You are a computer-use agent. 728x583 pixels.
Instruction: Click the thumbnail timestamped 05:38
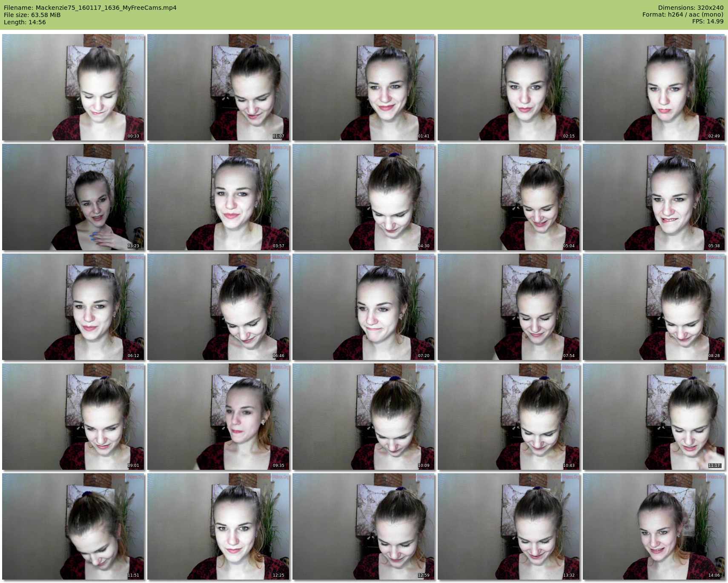(x=654, y=197)
